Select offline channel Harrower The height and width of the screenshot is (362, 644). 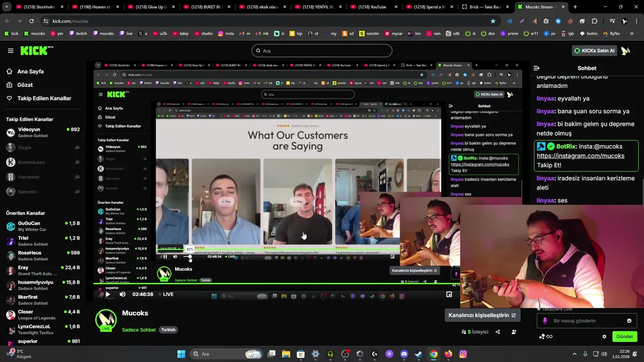click(43, 177)
